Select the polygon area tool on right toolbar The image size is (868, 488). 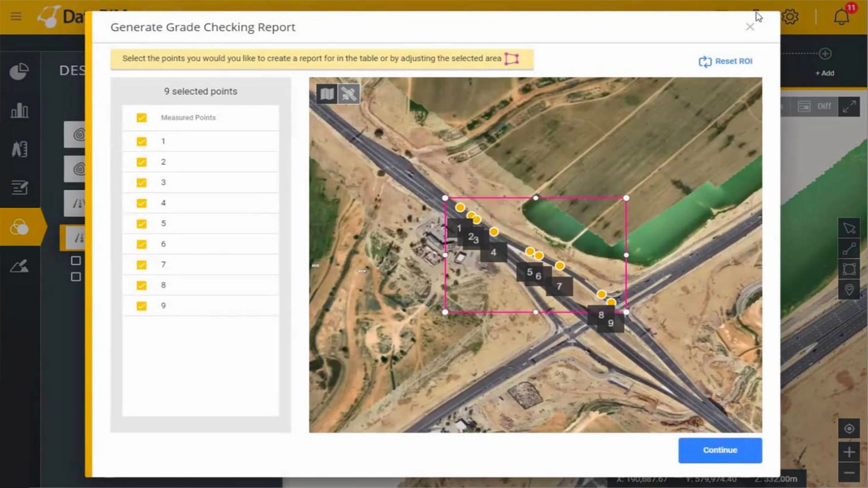tap(849, 269)
